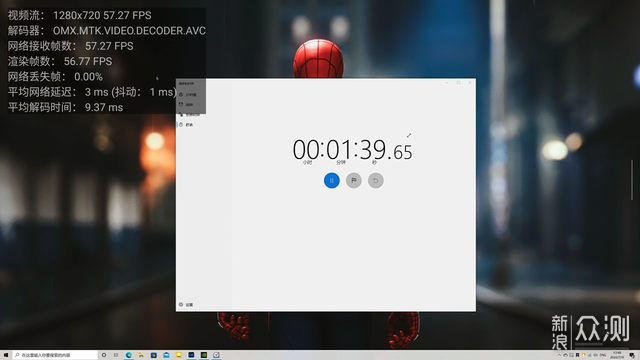The image size is (640, 360).
Task: Open Task View on the taskbar
Action: click(x=116, y=355)
